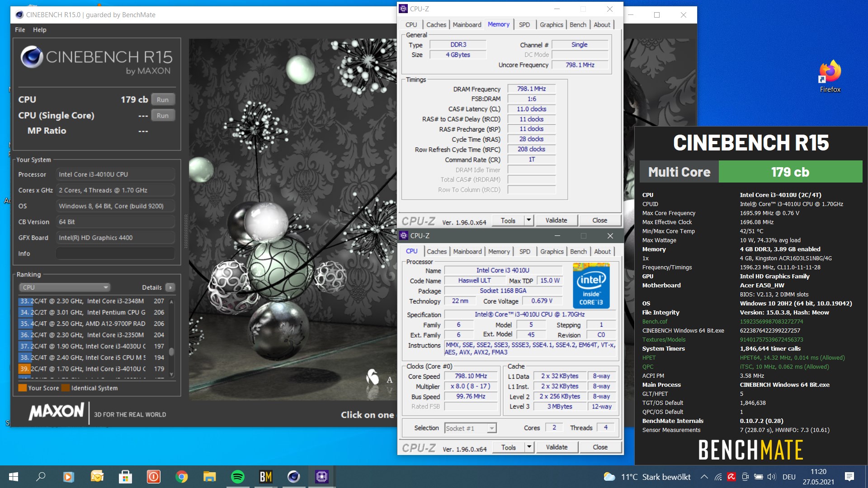Launch Google Chrome from taskbar
Viewport: 868px width, 488px height.
tap(182, 477)
